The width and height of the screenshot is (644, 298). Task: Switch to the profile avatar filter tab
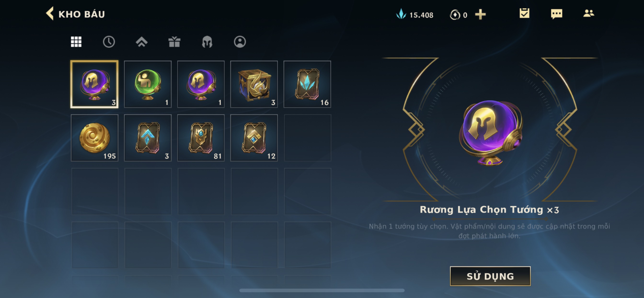[240, 42]
